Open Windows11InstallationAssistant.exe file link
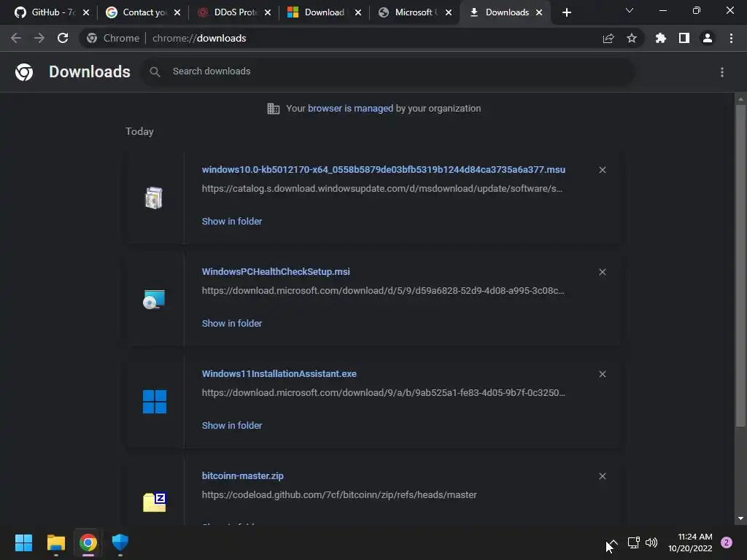This screenshot has height=560, width=747. tap(279, 374)
